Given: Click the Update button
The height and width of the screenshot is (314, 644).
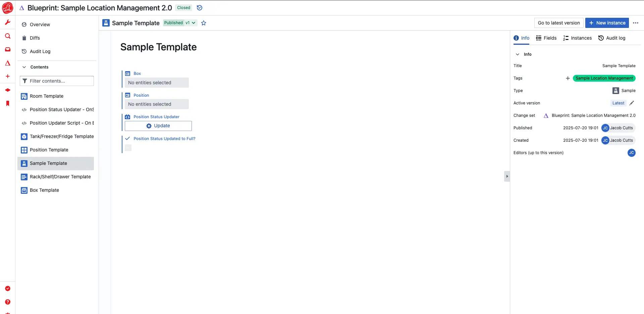Looking at the screenshot, I should [x=158, y=126].
